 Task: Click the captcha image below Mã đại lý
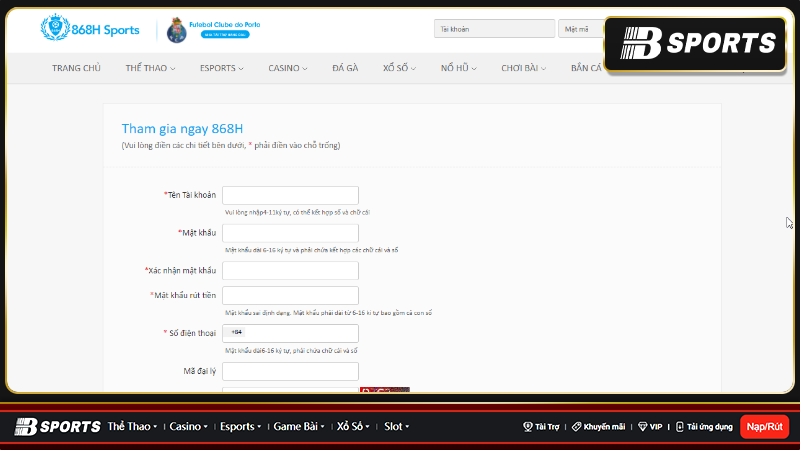(x=385, y=389)
